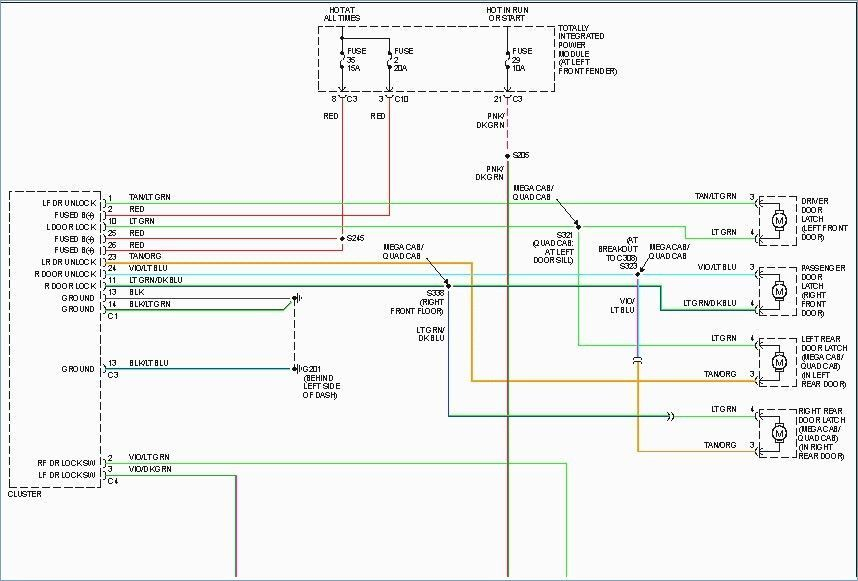Select the 'VIO/DK GRN' wire label
The width and height of the screenshot is (858, 581).
coord(150,469)
